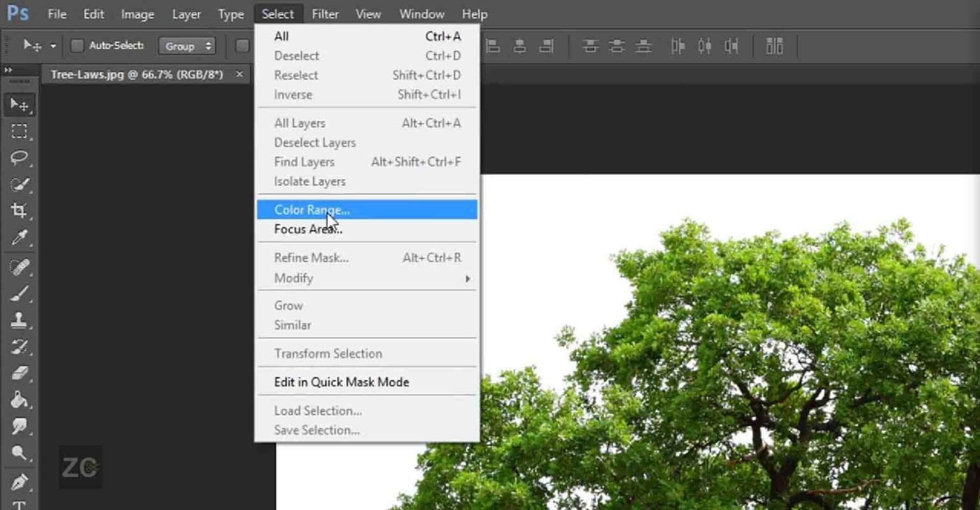Screen dimensions: 980x510
Task: Enable the Auto-Select checkbox
Action: [x=78, y=45]
